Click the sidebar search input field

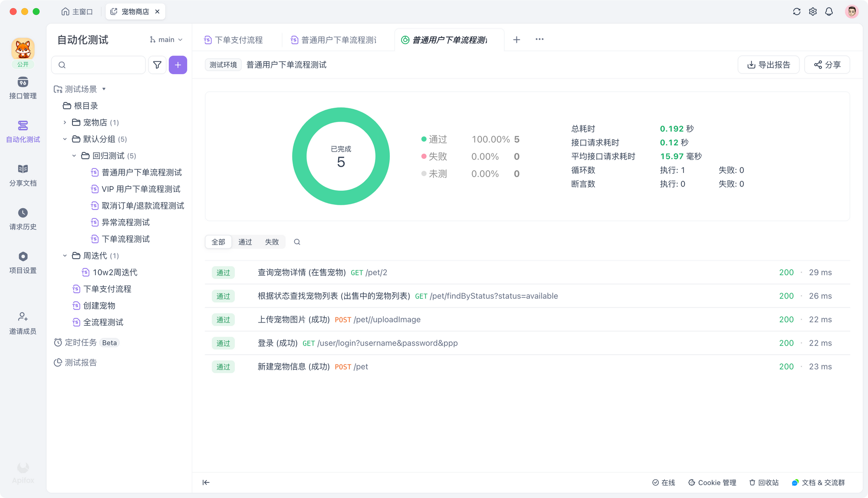pos(98,65)
